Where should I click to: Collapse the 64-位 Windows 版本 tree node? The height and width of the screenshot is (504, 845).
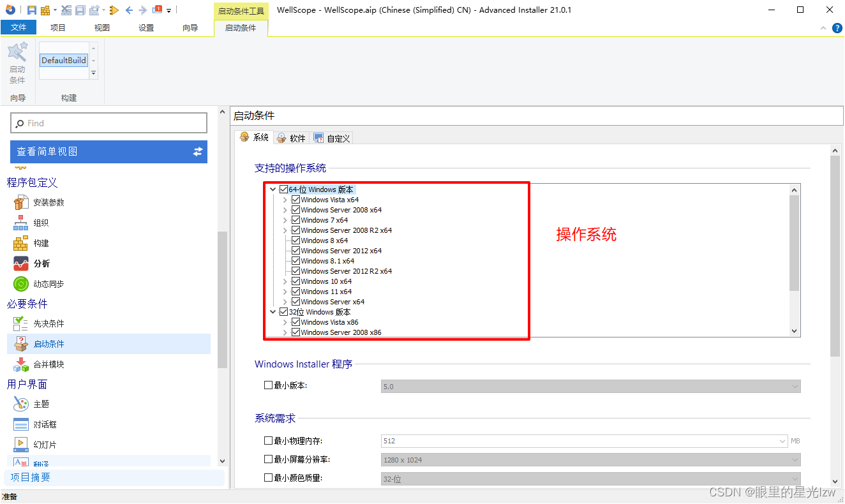(x=273, y=189)
